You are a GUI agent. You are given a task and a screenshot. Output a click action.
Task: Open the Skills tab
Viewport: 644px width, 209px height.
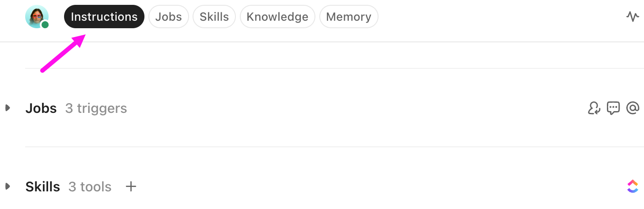point(214,17)
